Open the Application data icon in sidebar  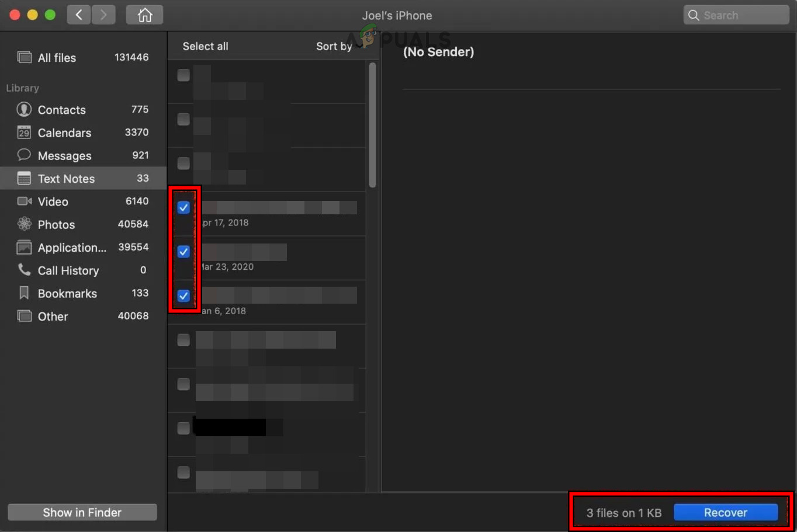[24, 247]
